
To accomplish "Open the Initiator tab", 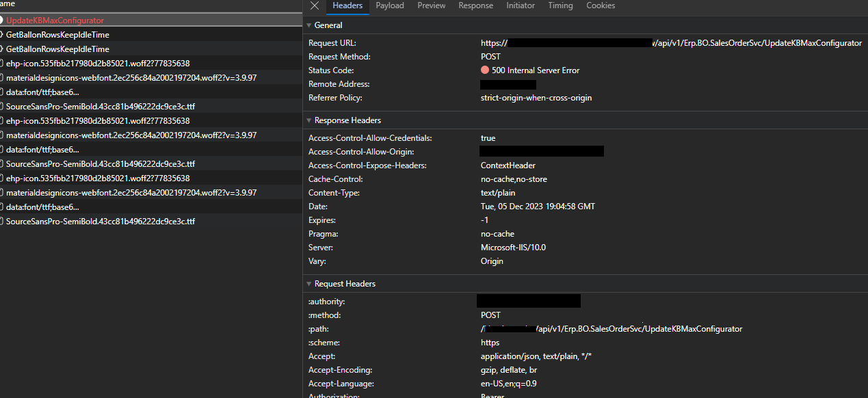I will (521, 5).
